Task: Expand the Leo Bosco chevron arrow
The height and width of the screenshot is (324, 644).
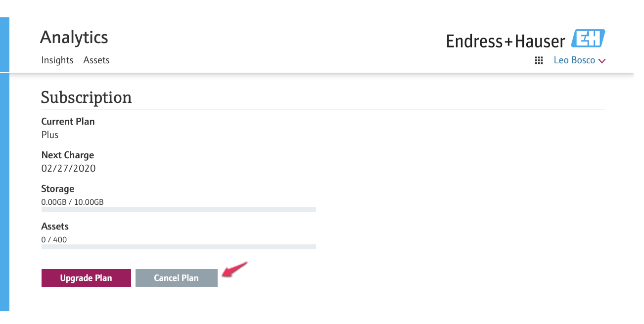Action: click(602, 61)
